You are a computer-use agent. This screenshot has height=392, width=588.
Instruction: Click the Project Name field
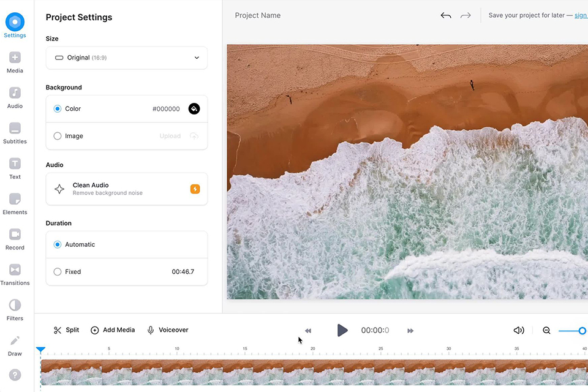258,15
